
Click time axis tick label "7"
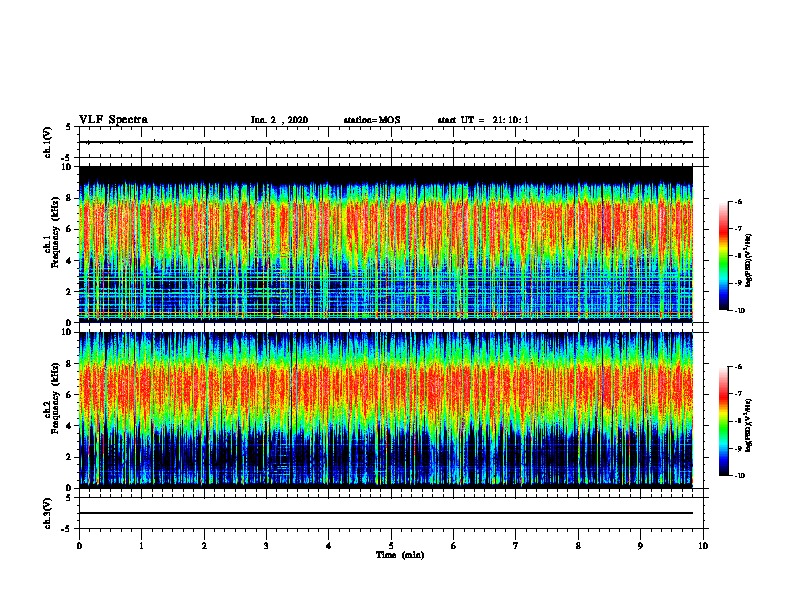coord(516,546)
